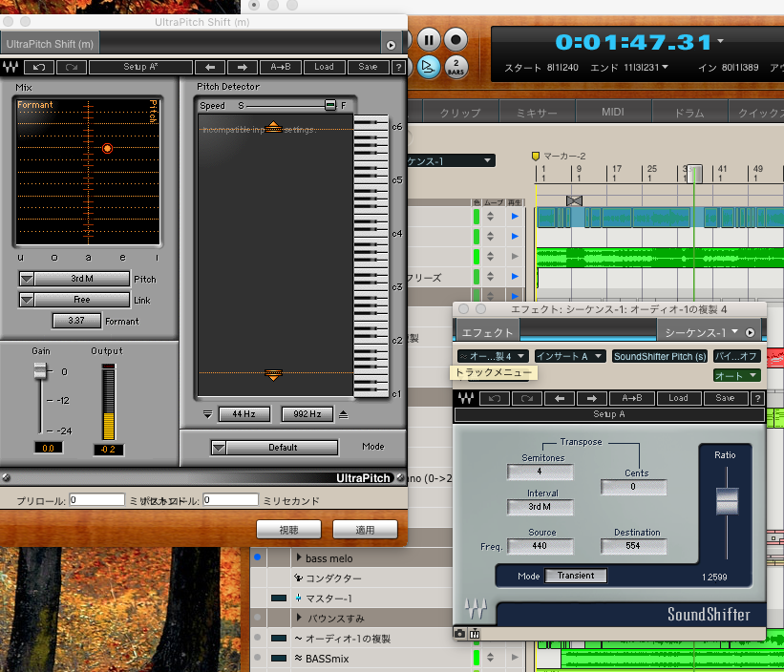The height and width of the screenshot is (672, 784).
Task: Click the conductor track icon
Action: [x=299, y=578]
